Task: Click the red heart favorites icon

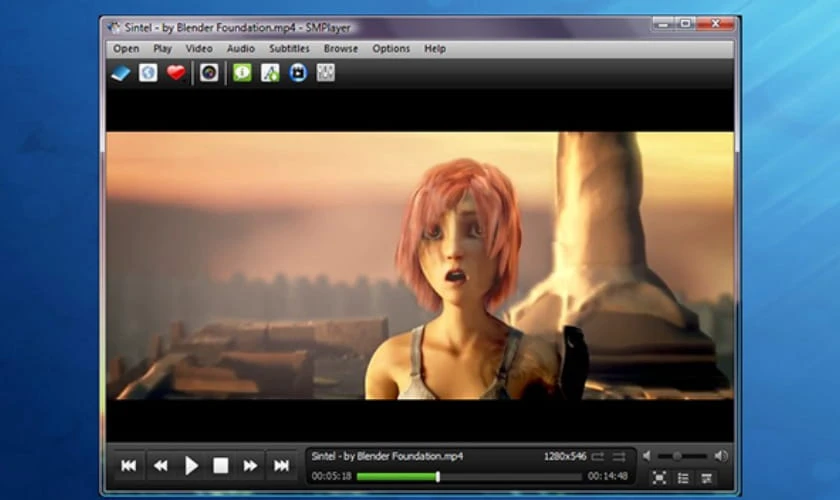Action: (176, 72)
